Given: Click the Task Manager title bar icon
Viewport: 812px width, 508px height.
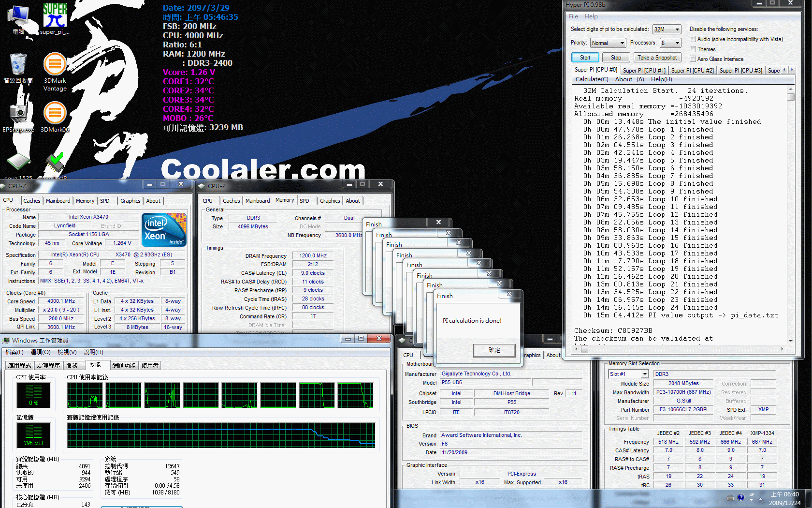Looking at the screenshot, I should coord(6,340).
